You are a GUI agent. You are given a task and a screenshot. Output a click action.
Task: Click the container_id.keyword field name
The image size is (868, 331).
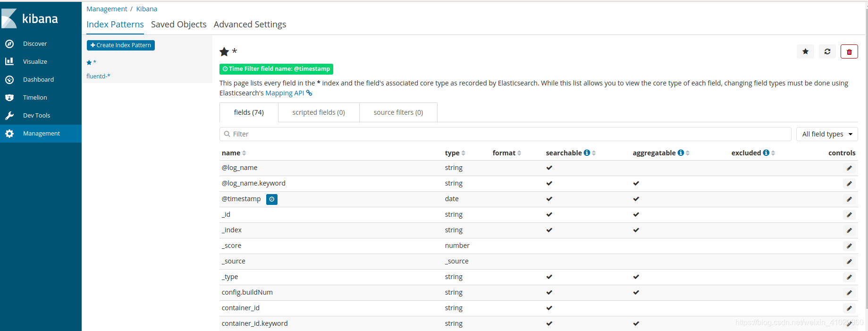click(255, 323)
